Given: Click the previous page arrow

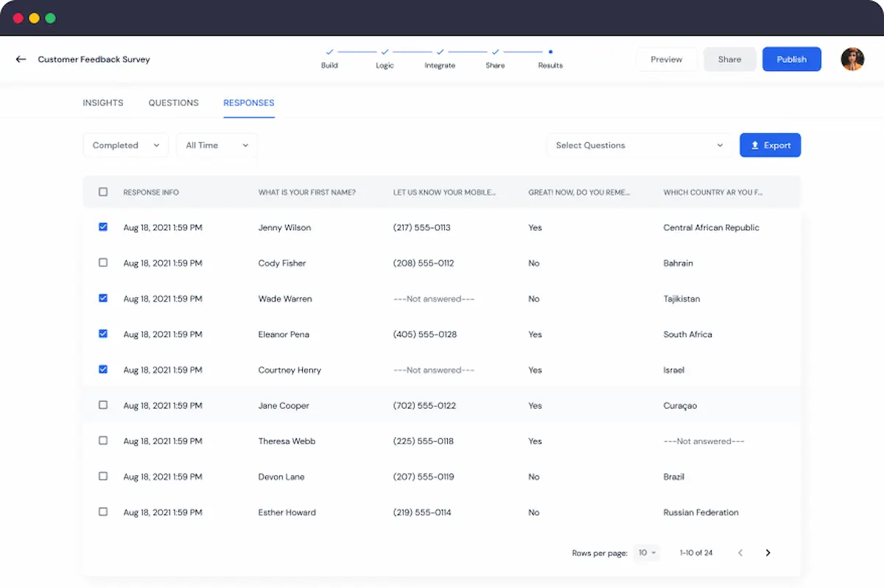Looking at the screenshot, I should point(740,553).
